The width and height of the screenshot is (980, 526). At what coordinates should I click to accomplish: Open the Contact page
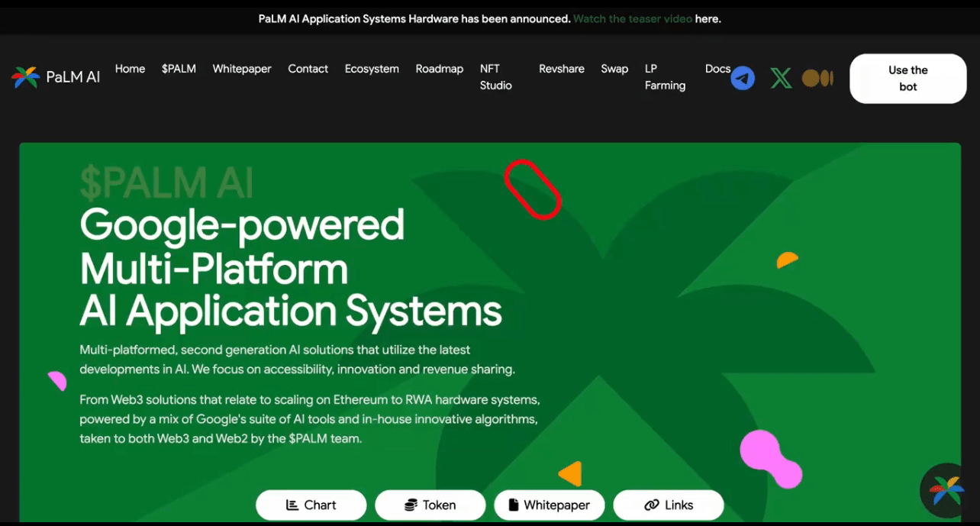pyautogui.click(x=308, y=69)
